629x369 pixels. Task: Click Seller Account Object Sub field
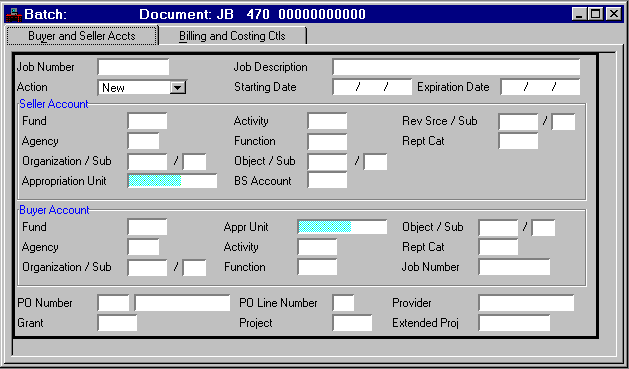click(x=375, y=162)
